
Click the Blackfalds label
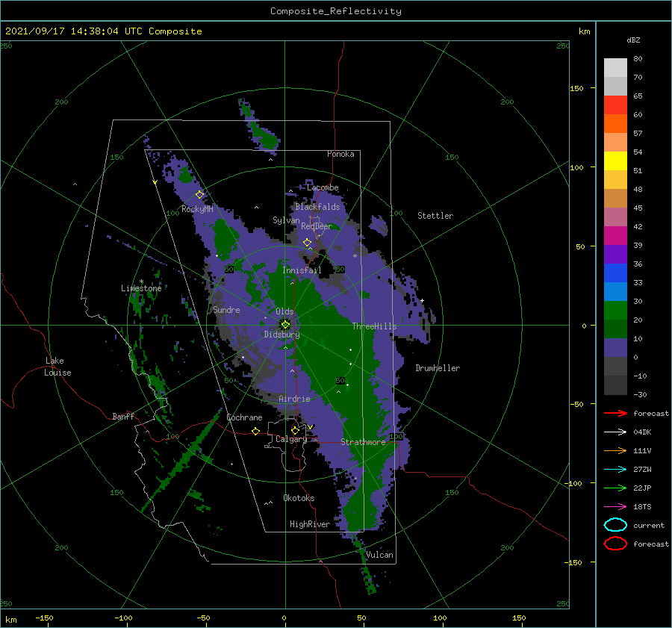pos(317,207)
